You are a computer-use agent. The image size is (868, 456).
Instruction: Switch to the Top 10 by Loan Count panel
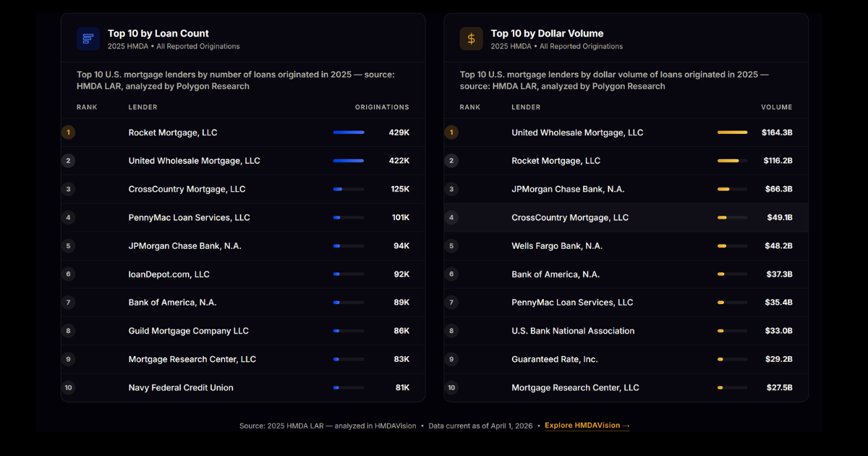pos(158,33)
